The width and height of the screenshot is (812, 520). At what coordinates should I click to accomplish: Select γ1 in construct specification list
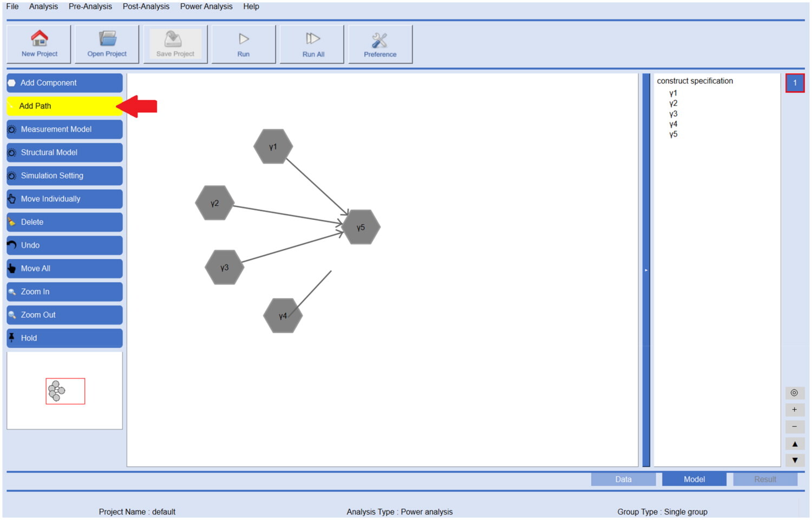click(x=673, y=93)
